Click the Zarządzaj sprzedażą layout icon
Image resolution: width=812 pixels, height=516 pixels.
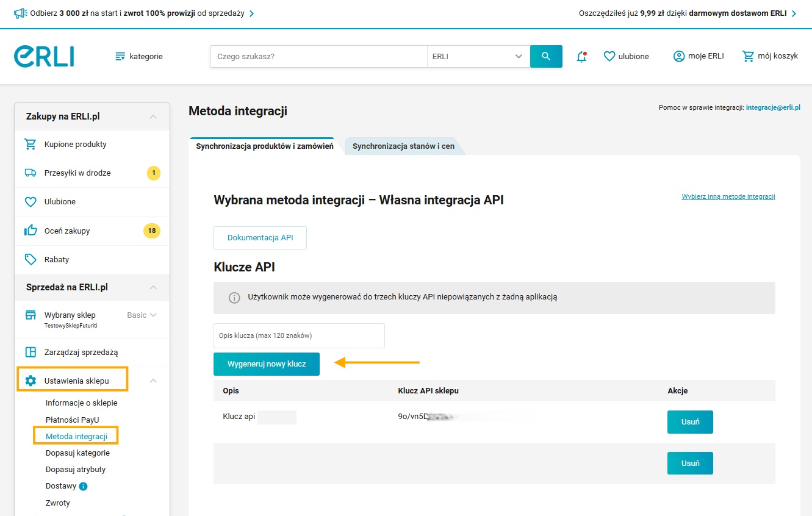point(31,352)
